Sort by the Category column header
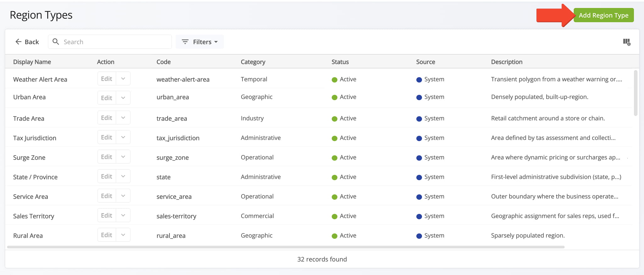Screen dimensions: 644x275 point(253,62)
